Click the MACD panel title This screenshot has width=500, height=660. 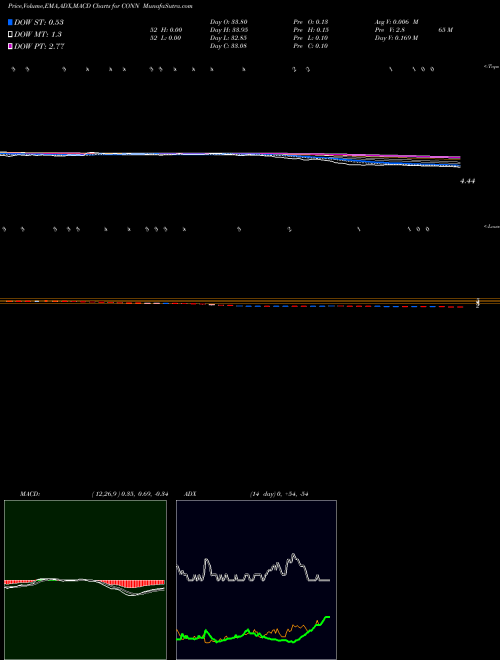(x=30, y=494)
